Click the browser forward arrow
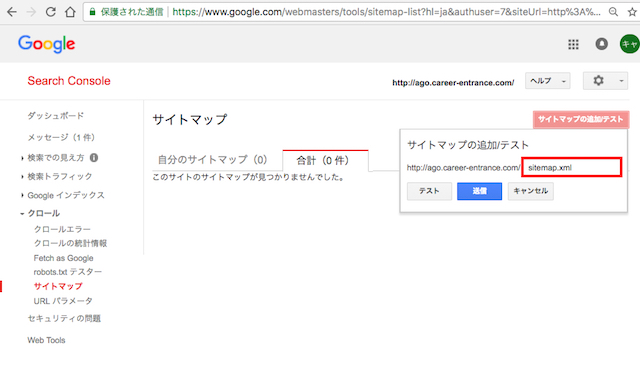640x380 pixels. point(31,12)
